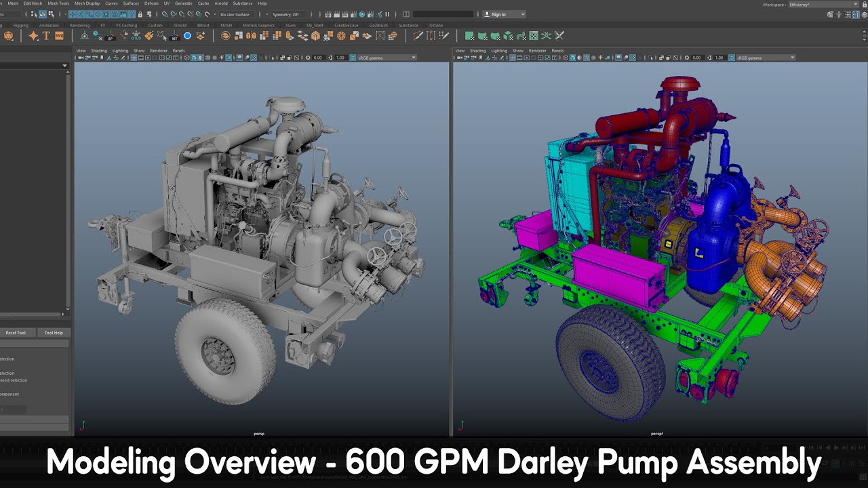This screenshot has width=868, height=488.
Task: Click the blue circle shelf icon
Action: pos(187,36)
